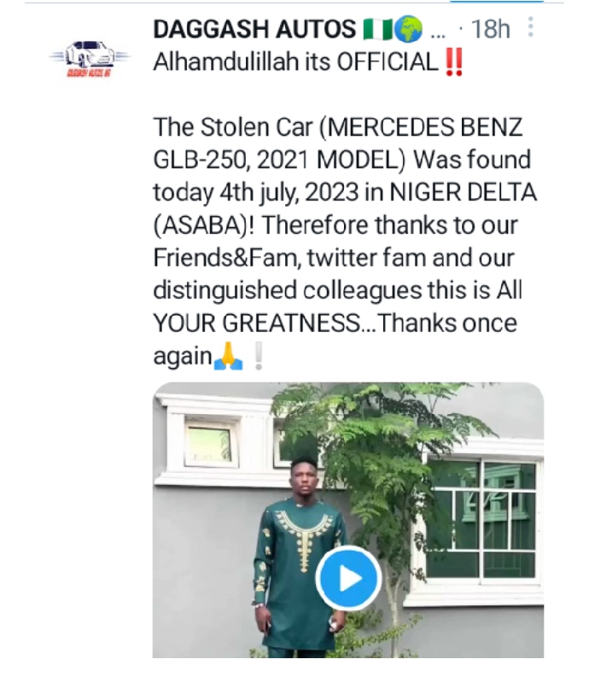Tap the man in green outfit
This screenshot has height=700, width=589.
click(x=294, y=546)
